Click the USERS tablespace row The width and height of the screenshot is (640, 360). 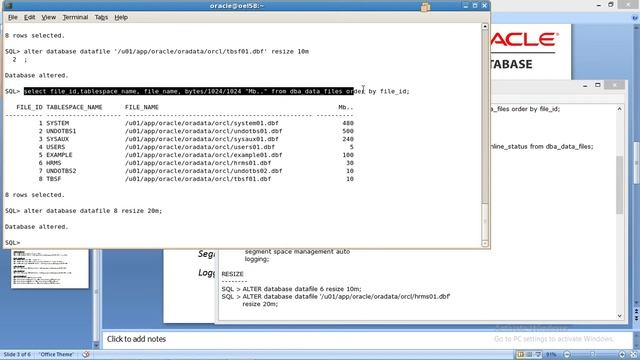(x=179, y=147)
